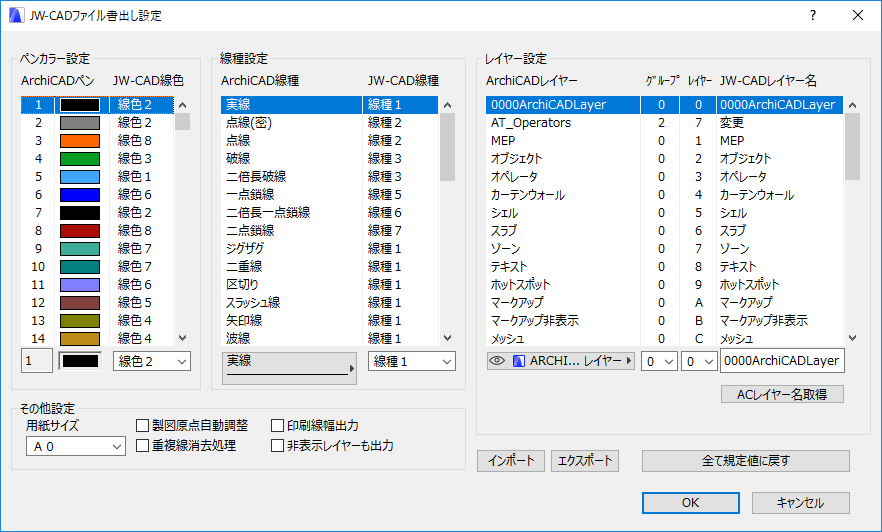Close the JW-CAD export settings dialog
The height and width of the screenshot is (532, 882).
pyautogui.click(x=858, y=15)
